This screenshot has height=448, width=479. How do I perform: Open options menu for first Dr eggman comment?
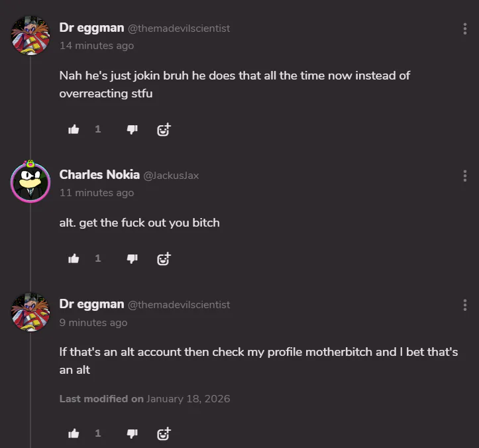(464, 28)
